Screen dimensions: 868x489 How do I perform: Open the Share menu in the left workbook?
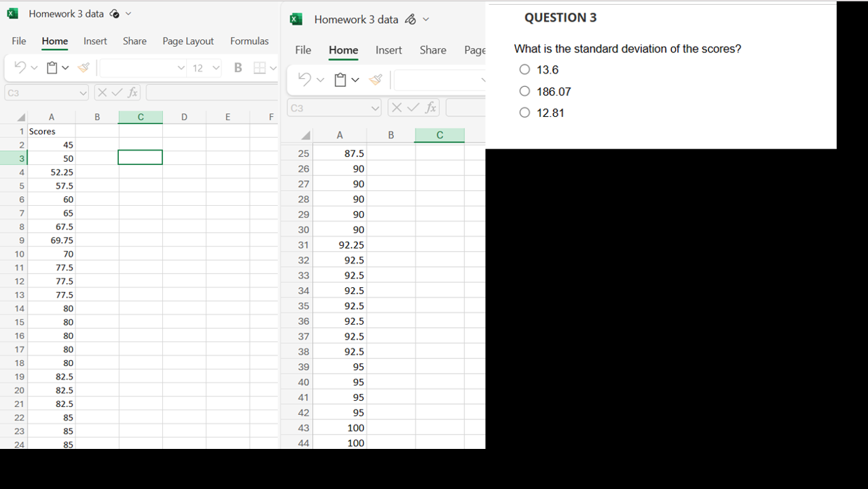(134, 41)
